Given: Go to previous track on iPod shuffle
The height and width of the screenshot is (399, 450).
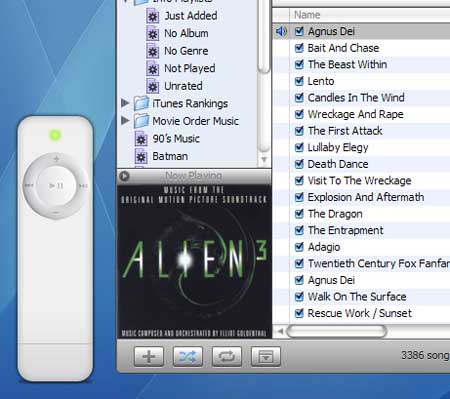Looking at the screenshot, I should [29, 185].
